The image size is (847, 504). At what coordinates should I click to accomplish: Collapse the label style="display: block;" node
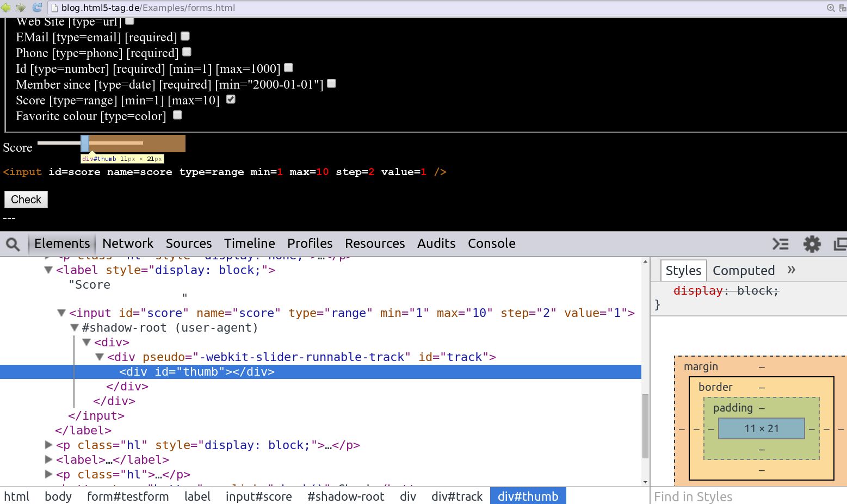point(48,270)
